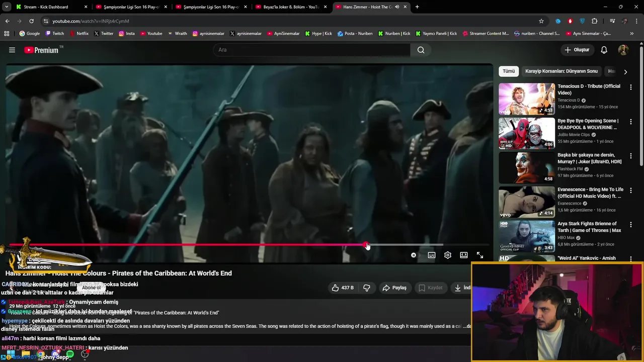
Task: Focus the Ara search field
Action: (x=312, y=50)
